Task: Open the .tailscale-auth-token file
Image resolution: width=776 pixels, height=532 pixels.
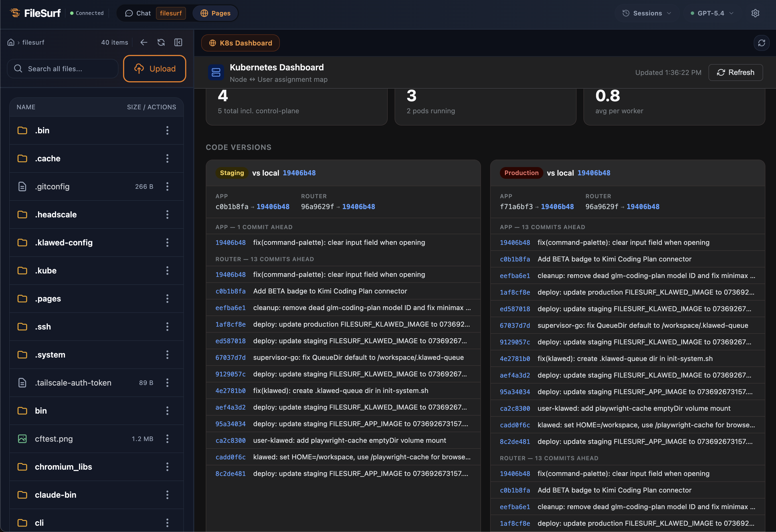Action: pos(73,383)
